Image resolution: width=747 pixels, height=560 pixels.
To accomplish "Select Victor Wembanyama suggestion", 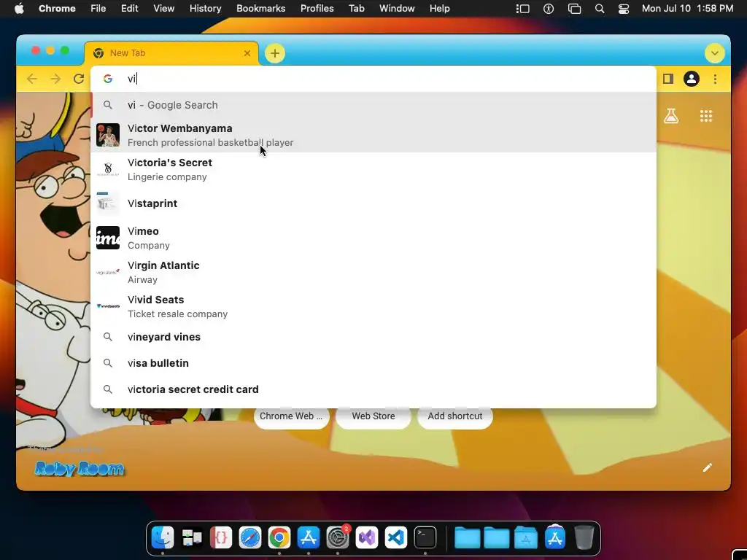I will (373, 135).
